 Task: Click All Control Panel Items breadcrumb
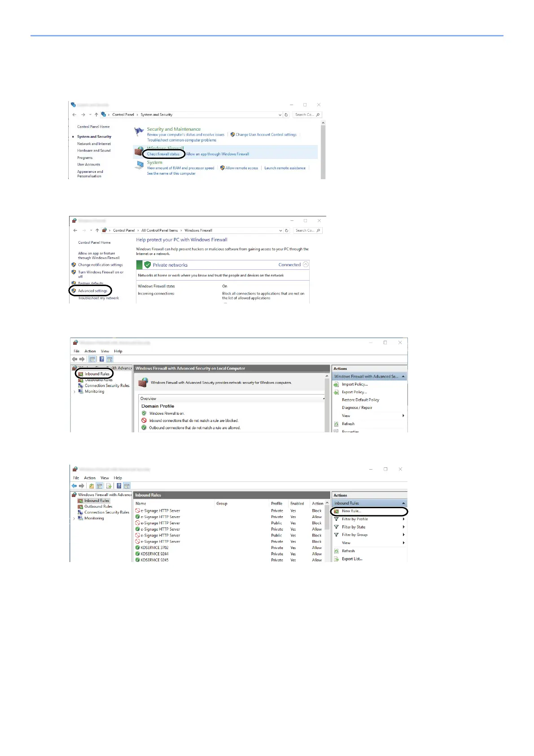[x=159, y=230]
